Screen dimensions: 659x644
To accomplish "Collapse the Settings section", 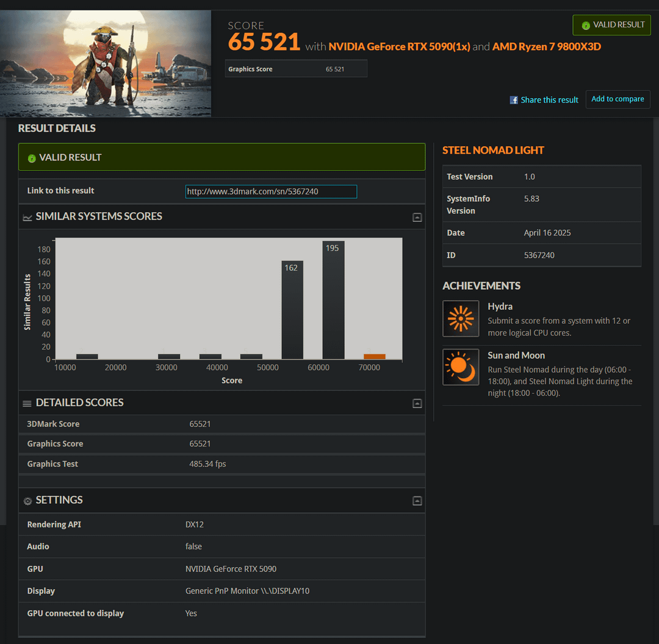I will tap(417, 501).
